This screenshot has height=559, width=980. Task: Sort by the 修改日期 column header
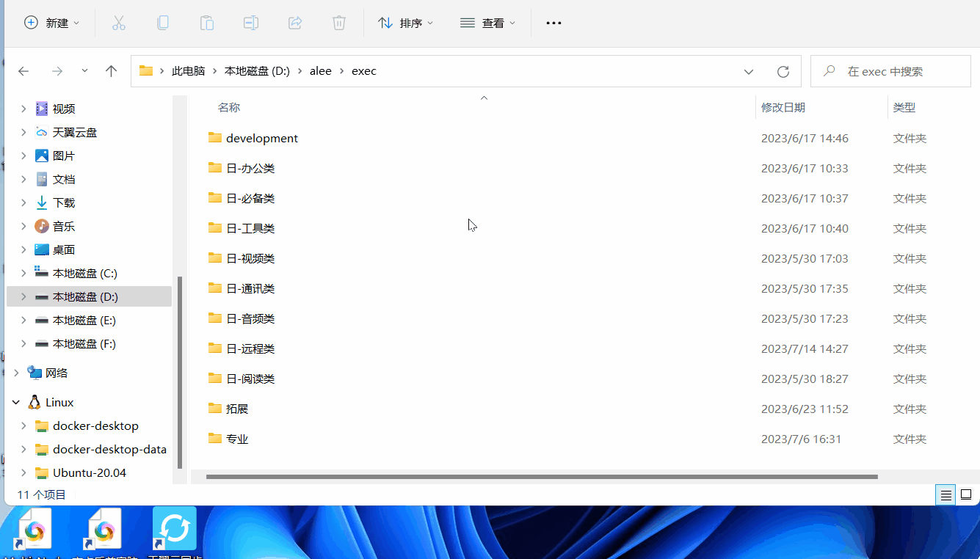pos(783,107)
